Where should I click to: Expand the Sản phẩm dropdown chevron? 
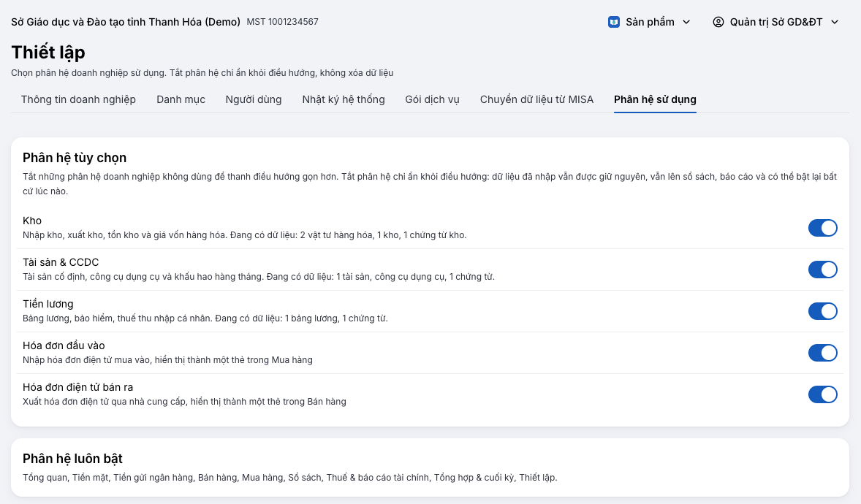tap(686, 22)
